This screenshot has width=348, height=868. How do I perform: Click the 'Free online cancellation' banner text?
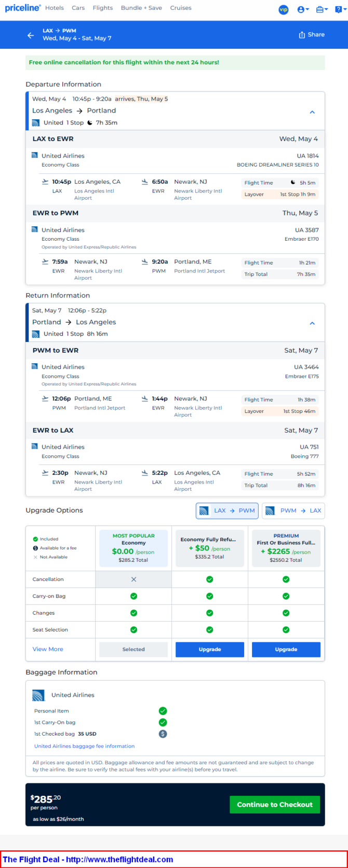click(124, 62)
